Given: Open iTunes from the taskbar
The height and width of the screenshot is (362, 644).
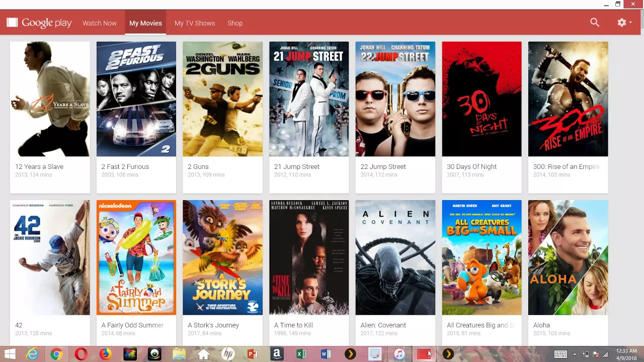Looking at the screenshot, I should pos(399,354).
